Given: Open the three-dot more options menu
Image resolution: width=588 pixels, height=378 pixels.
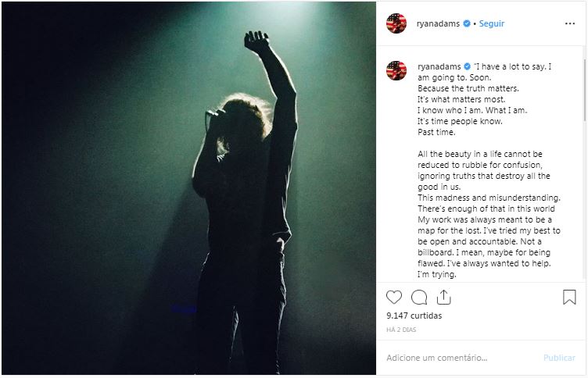Looking at the screenshot, I should pos(569,23).
